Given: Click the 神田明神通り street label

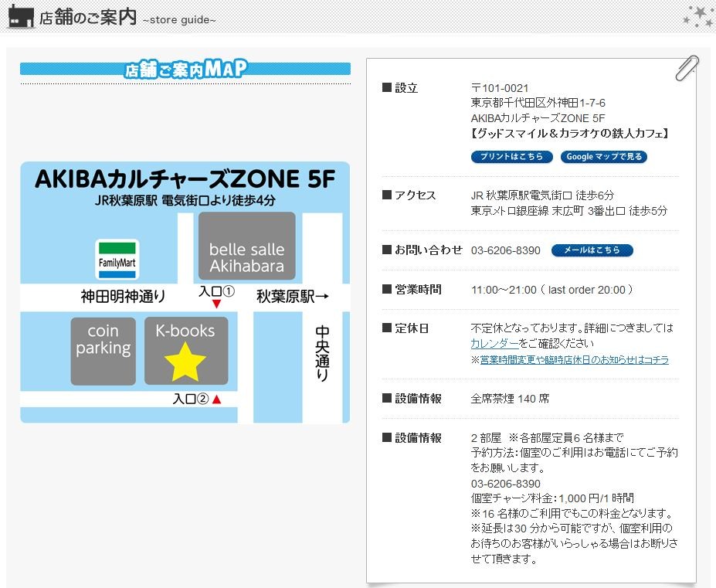Looking at the screenshot, I should [x=124, y=297].
